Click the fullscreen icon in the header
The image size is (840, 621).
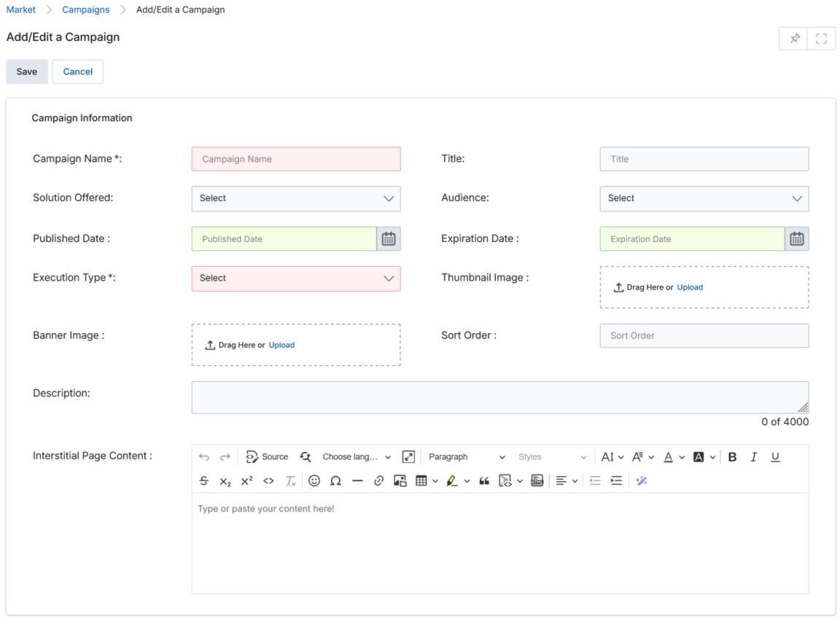[821, 39]
